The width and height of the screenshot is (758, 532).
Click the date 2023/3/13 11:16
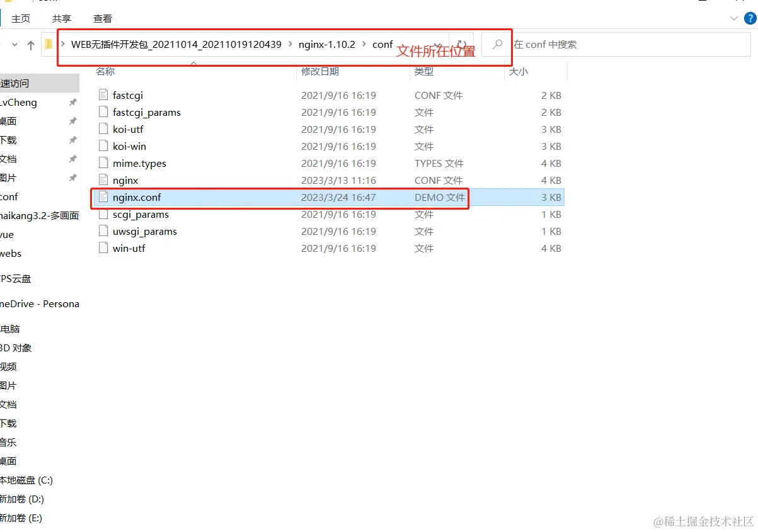point(338,180)
